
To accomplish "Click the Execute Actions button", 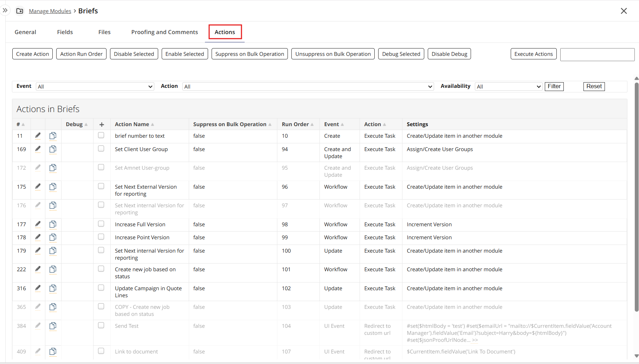I will 534,54.
